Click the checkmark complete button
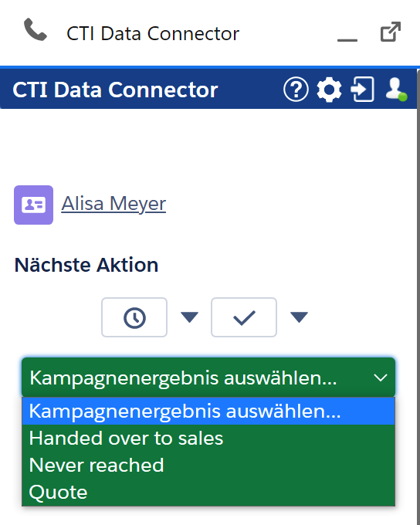The height and width of the screenshot is (525, 420). (x=244, y=317)
